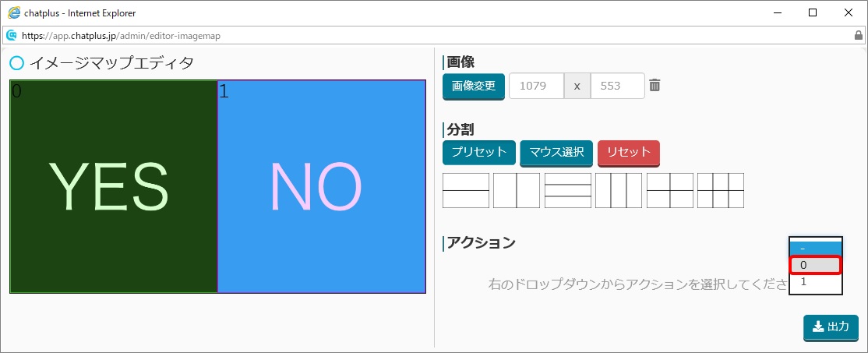Minimize the Internet Explorer window

[x=777, y=12]
